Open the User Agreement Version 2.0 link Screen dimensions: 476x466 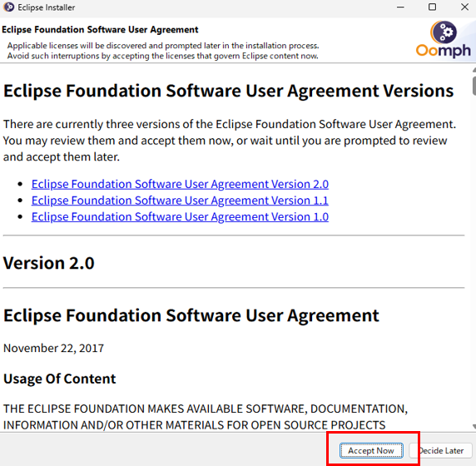tap(180, 184)
